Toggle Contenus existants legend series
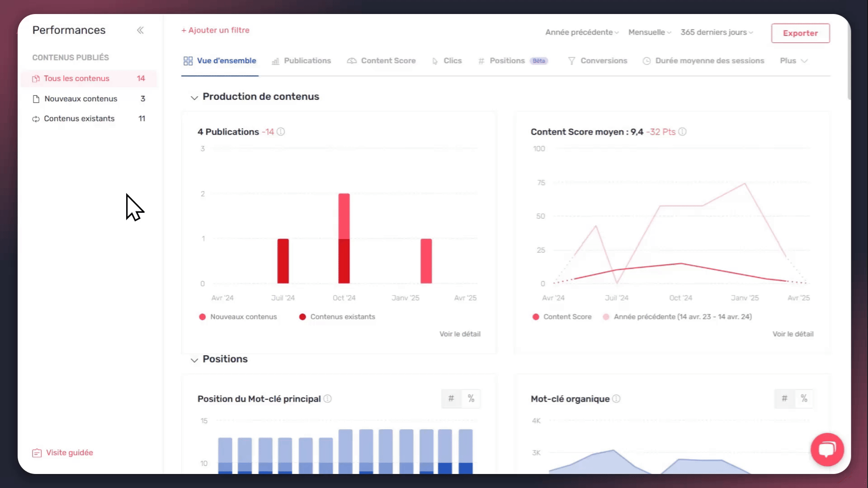868x488 pixels. pyautogui.click(x=337, y=317)
